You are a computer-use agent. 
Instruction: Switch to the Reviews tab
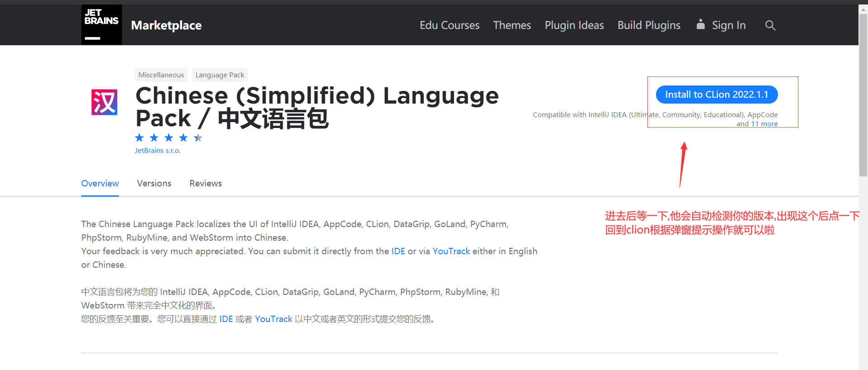pyautogui.click(x=206, y=183)
